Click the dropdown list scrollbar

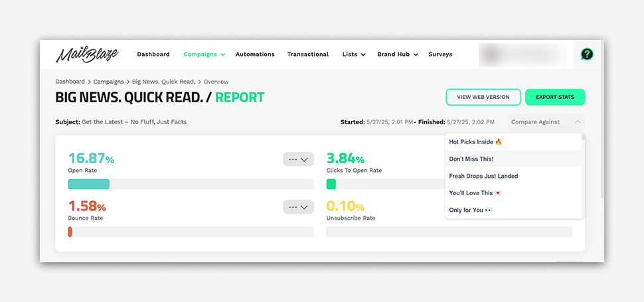coord(583,137)
